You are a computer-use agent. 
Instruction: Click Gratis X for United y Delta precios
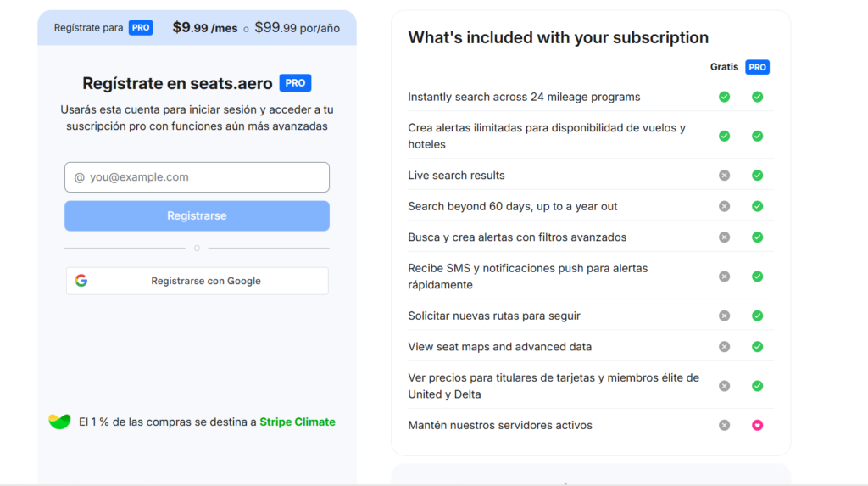point(724,386)
